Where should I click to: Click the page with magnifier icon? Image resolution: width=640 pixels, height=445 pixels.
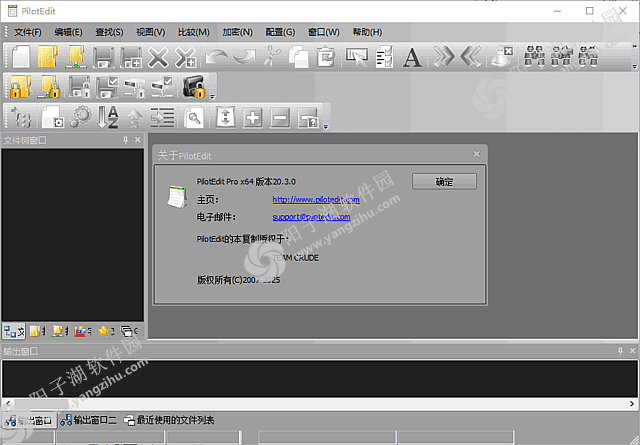point(193,118)
